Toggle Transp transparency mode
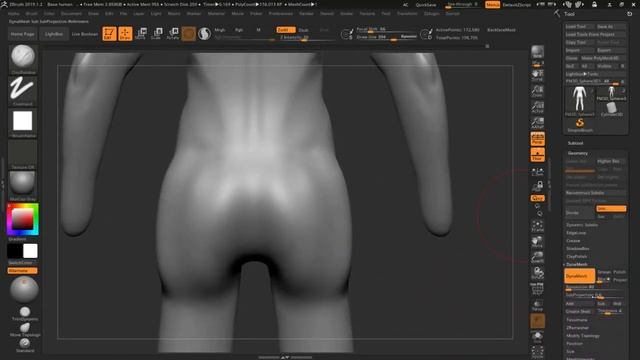 coord(538,305)
